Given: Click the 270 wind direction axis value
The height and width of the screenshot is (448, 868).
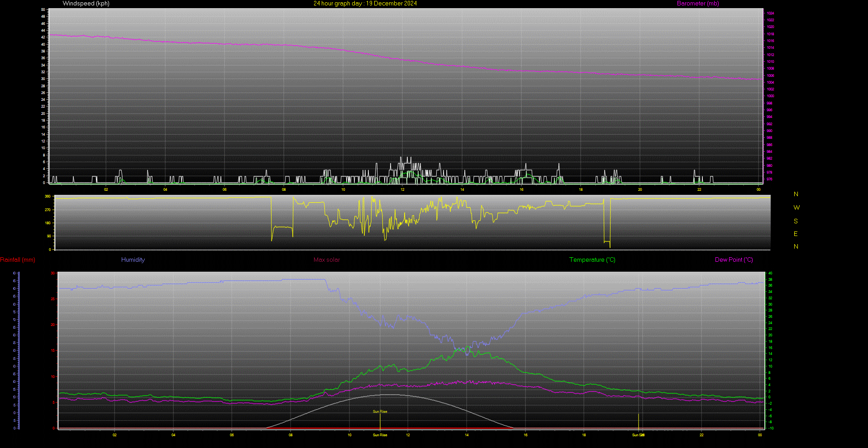Looking at the screenshot, I should click(48, 210).
